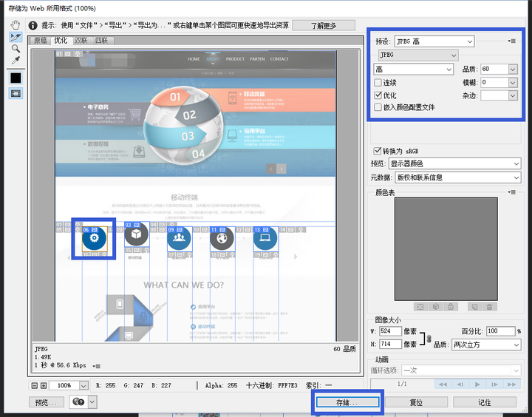Click web-shift cube icon under color table
This screenshot has height=417, width=532.
click(x=436, y=307)
